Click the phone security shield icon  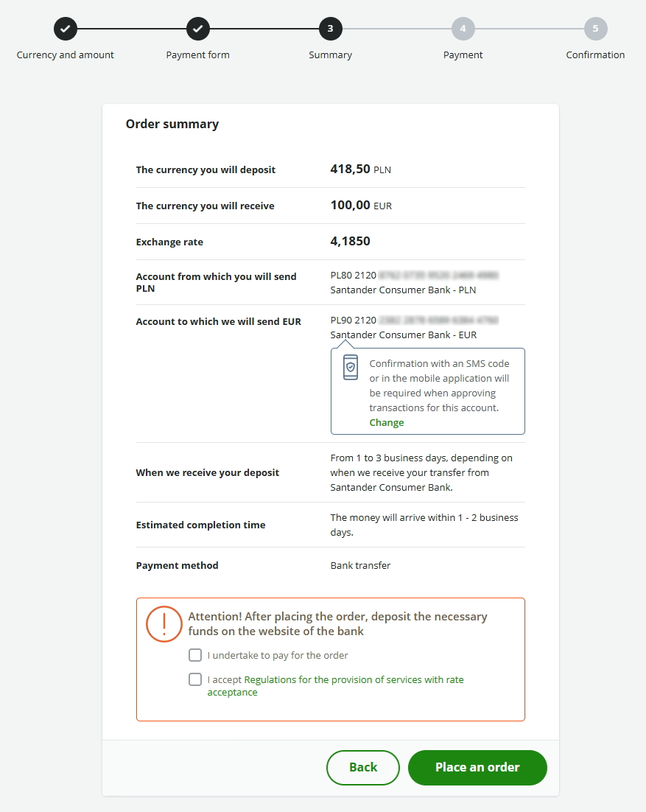pos(351,367)
